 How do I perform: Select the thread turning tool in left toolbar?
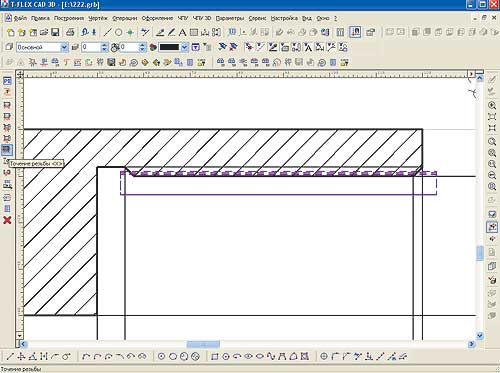(7, 150)
